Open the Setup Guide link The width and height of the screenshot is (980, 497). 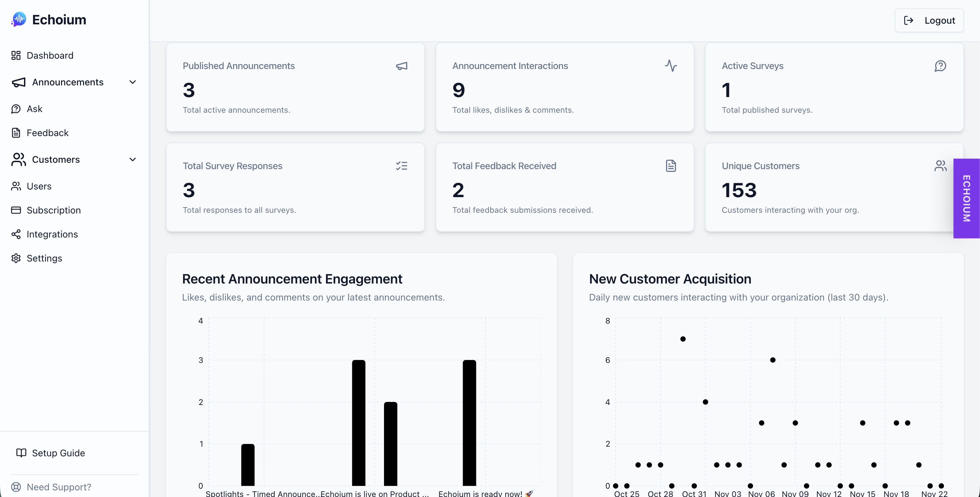58,453
